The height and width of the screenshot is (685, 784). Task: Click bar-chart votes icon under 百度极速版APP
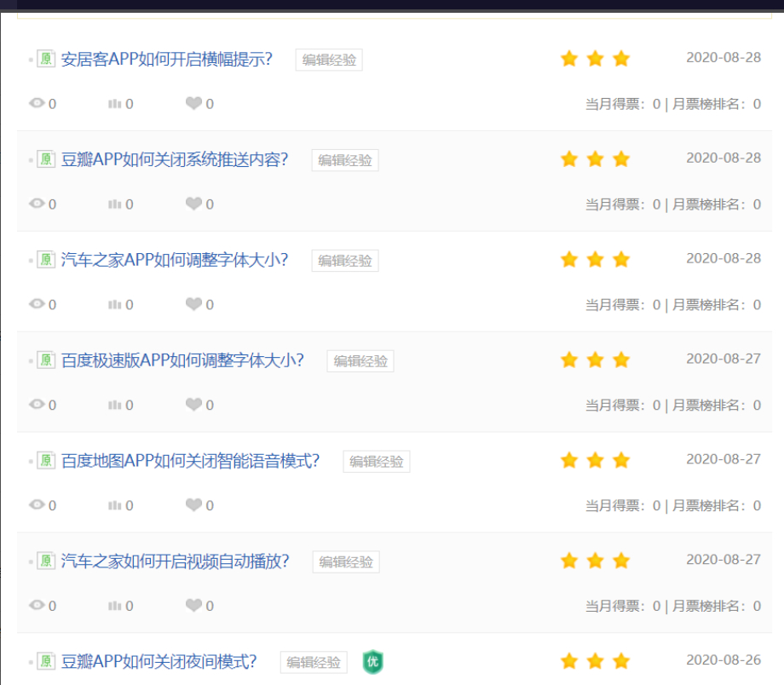coord(114,405)
